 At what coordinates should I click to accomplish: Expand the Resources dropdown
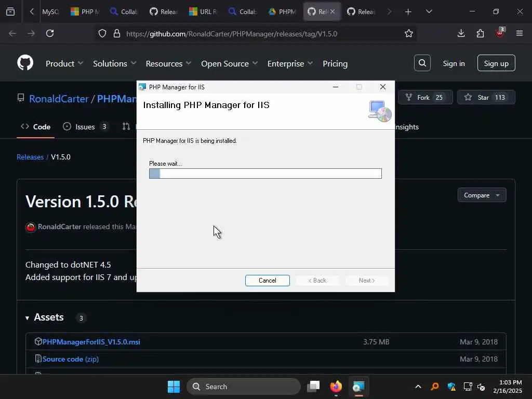(x=168, y=63)
